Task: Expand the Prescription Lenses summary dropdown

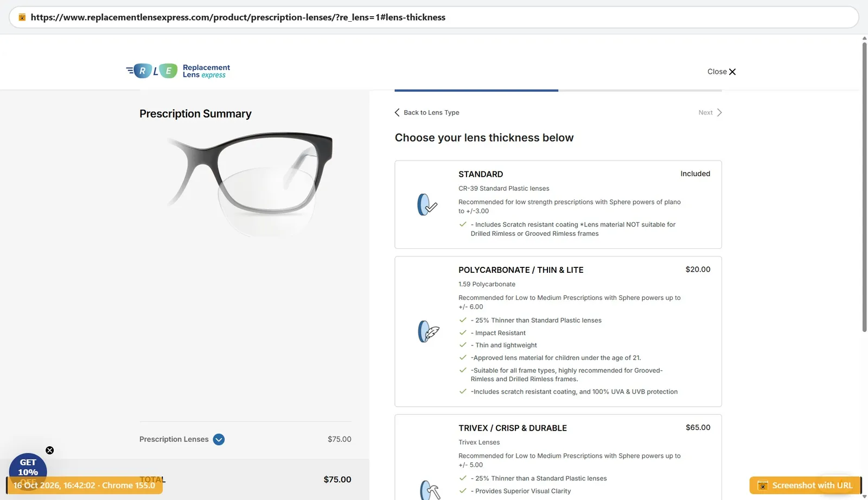Action: coord(219,439)
